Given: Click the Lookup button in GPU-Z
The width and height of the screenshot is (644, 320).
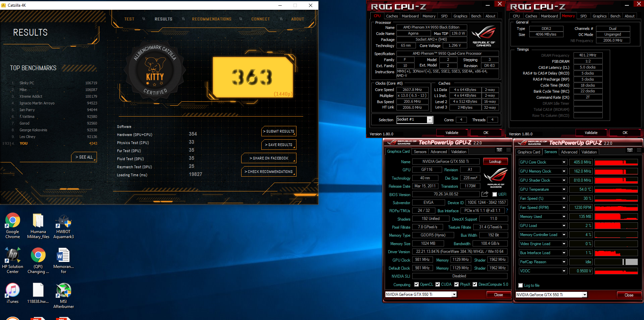Looking at the screenshot, I should pos(495,162).
